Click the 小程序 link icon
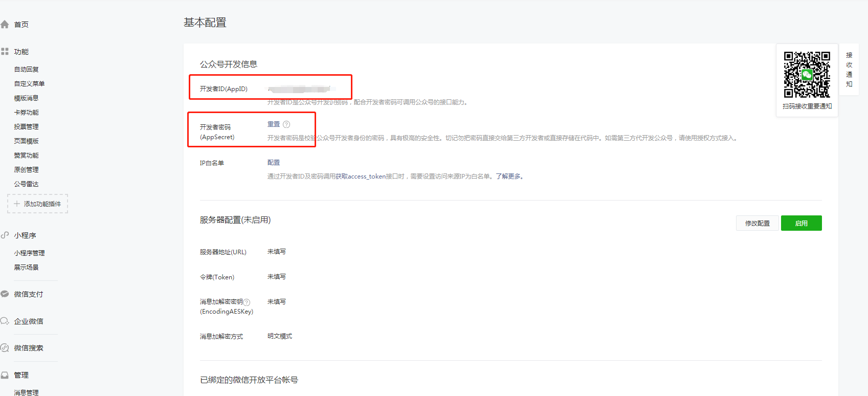 point(5,235)
